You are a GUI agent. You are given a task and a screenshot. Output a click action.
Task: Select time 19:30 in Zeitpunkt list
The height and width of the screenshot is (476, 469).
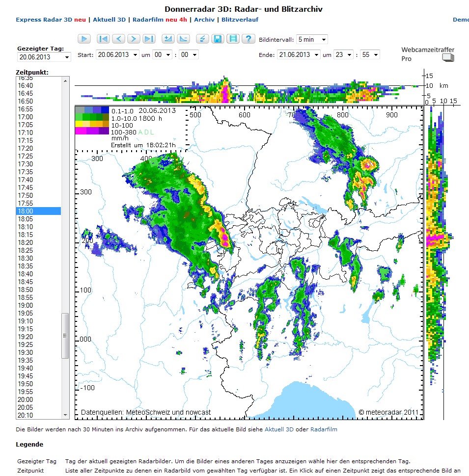[39, 353]
